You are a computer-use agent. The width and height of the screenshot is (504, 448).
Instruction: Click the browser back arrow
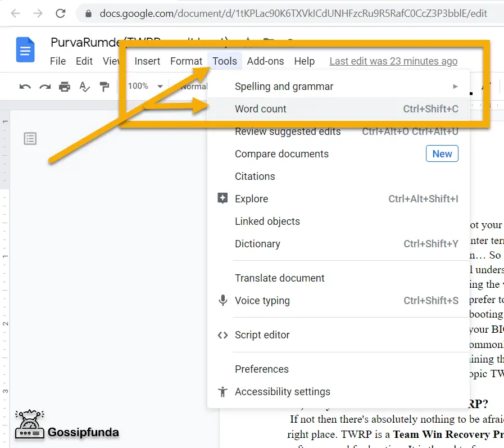point(15,13)
